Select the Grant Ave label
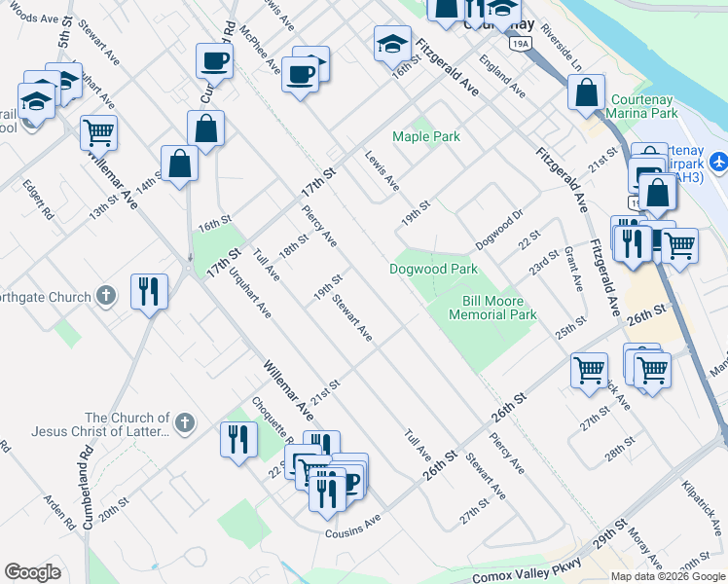Viewport: 728px width, 584px height. [x=573, y=269]
